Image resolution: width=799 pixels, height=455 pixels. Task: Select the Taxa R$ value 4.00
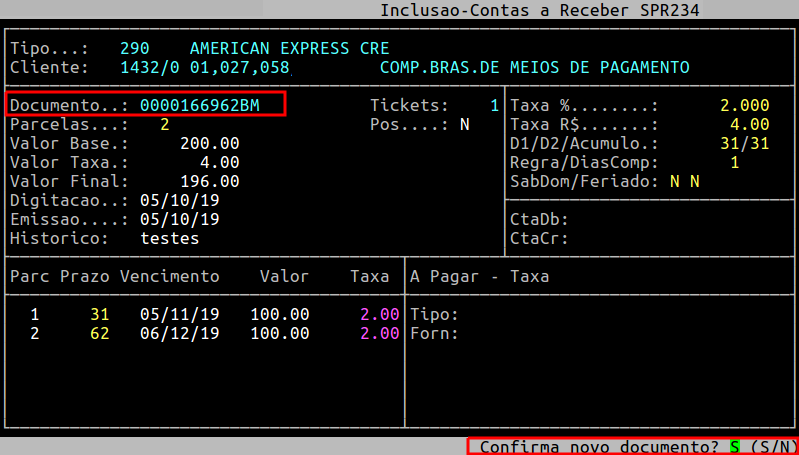[x=749, y=125]
